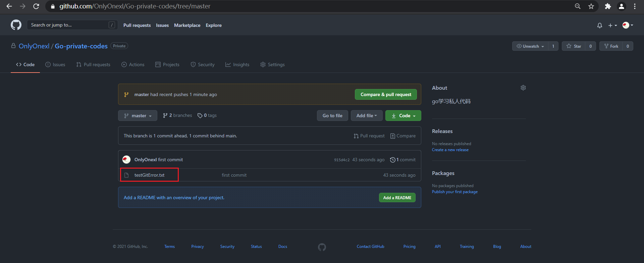
Task: Open the OnlyOnexl owner link
Action: pos(34,46)
